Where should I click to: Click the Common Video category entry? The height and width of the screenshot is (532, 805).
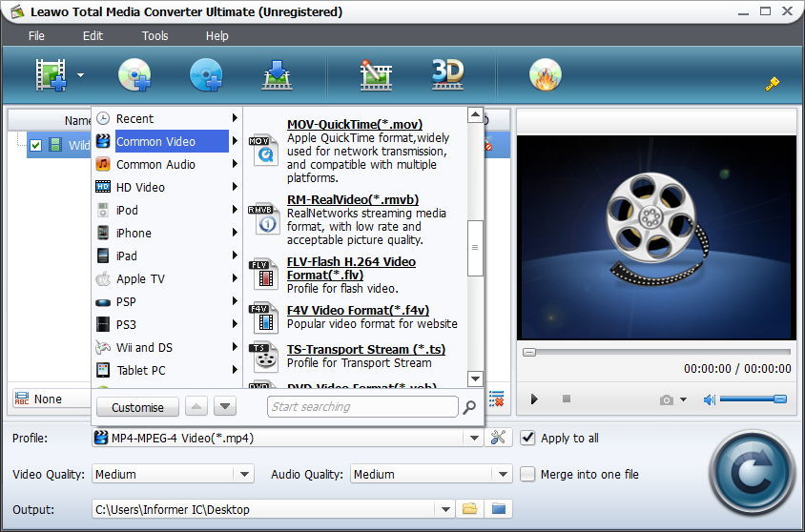click(167, 141)
